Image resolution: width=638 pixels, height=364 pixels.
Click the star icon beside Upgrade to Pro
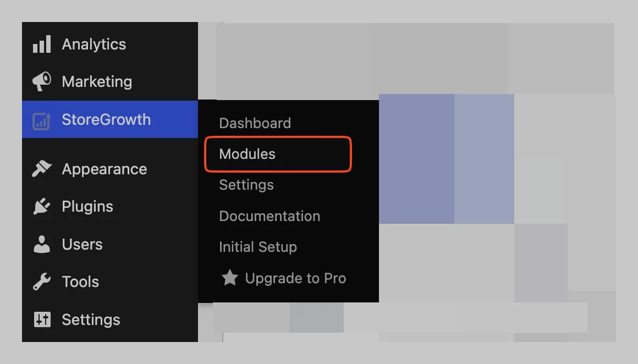point(229,278)
